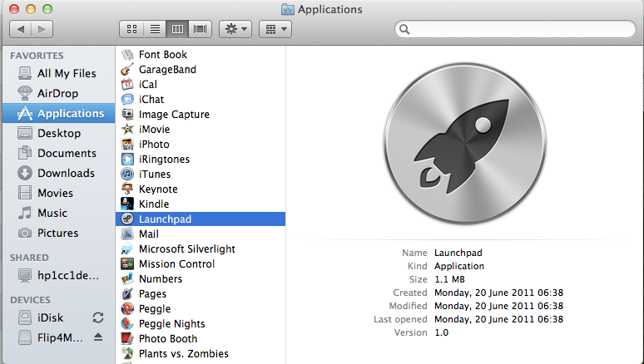Open Documents folder in sidebar
Image resolution: width=644 pixels, height=364 pixels.
[59, 153]
